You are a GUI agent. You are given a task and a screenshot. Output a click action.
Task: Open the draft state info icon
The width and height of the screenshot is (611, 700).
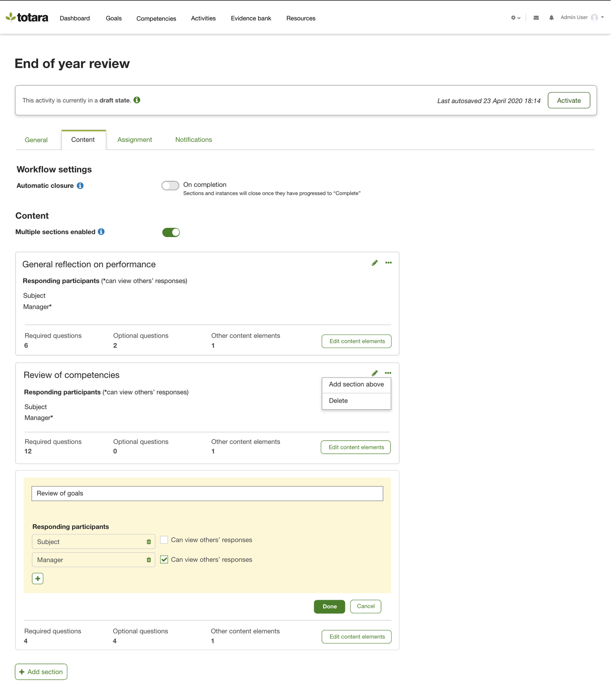pyautogui.click(x=137, y=100)
